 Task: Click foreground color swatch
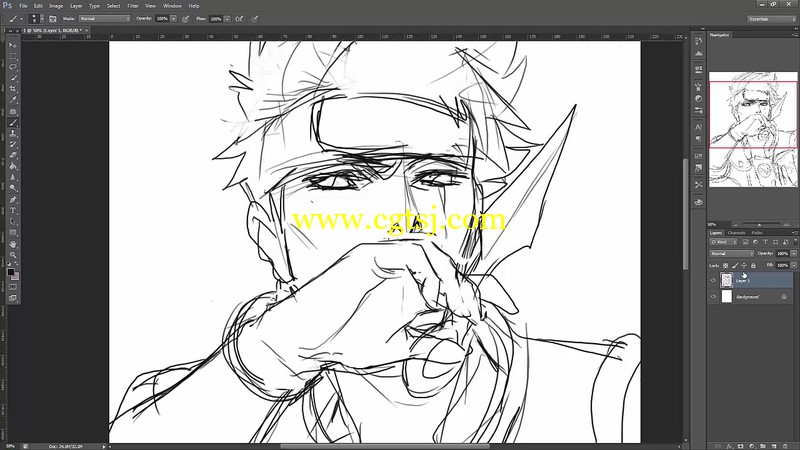11,272
